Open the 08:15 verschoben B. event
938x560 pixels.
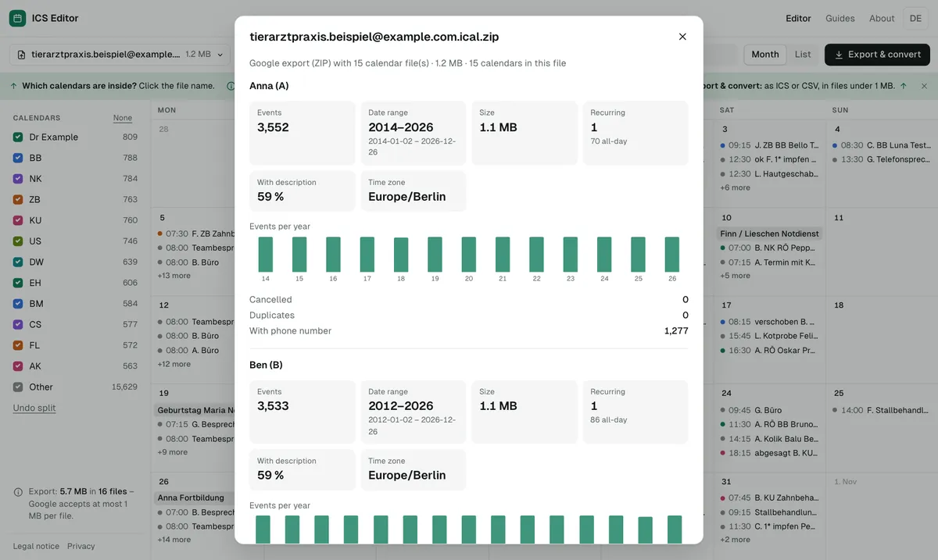pos(769,322)
